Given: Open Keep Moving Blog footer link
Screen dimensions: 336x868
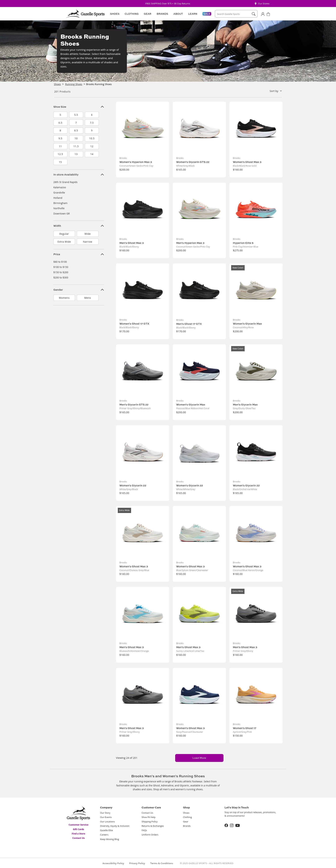Looking at the screenshot, I should (110, 839).
